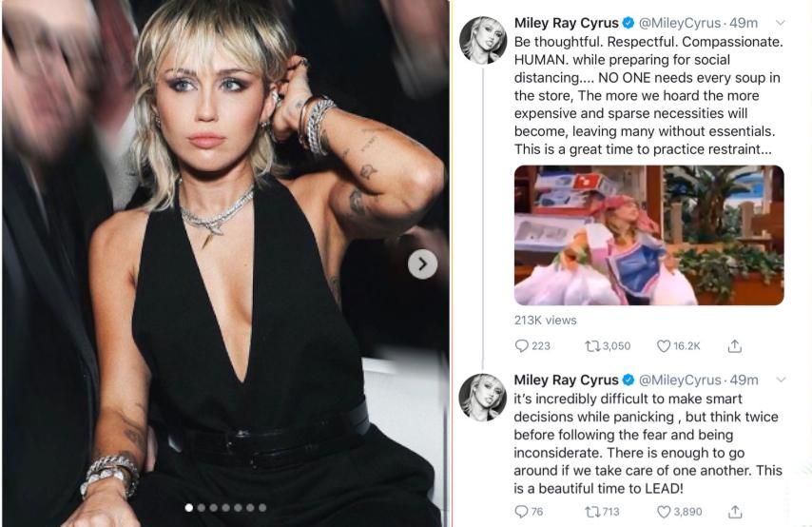
Task: Retweet the social distancing tweet with 3,050 retweets
Action: [x=596, y=347]
